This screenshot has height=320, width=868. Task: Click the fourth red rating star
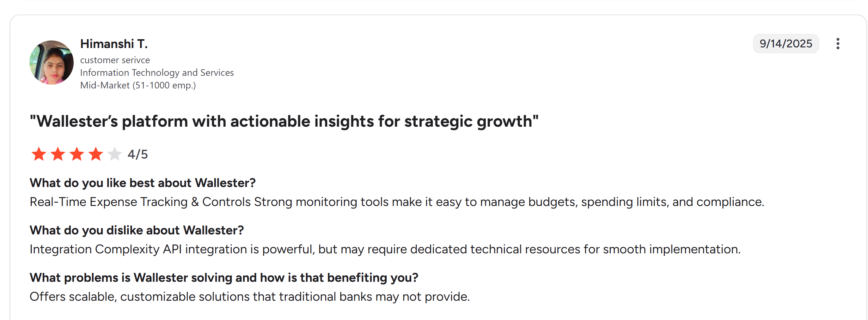coord(96,154)
